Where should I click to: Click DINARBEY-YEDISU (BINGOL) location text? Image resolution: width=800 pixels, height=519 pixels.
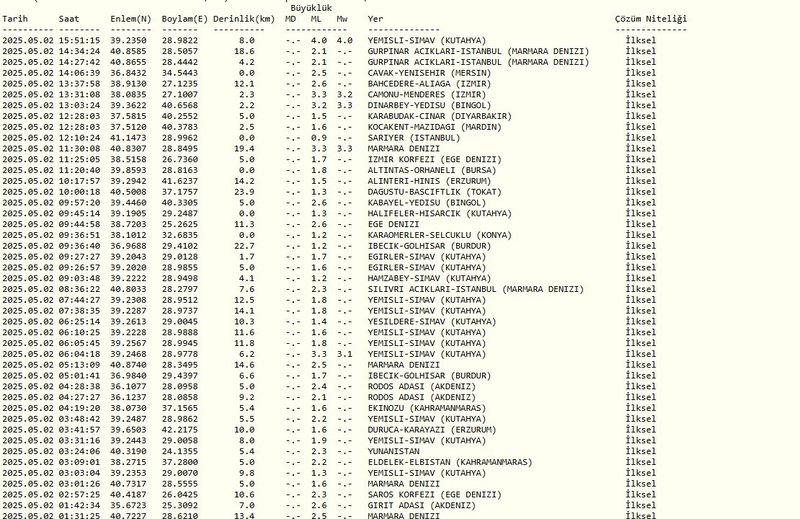(429, 105)
